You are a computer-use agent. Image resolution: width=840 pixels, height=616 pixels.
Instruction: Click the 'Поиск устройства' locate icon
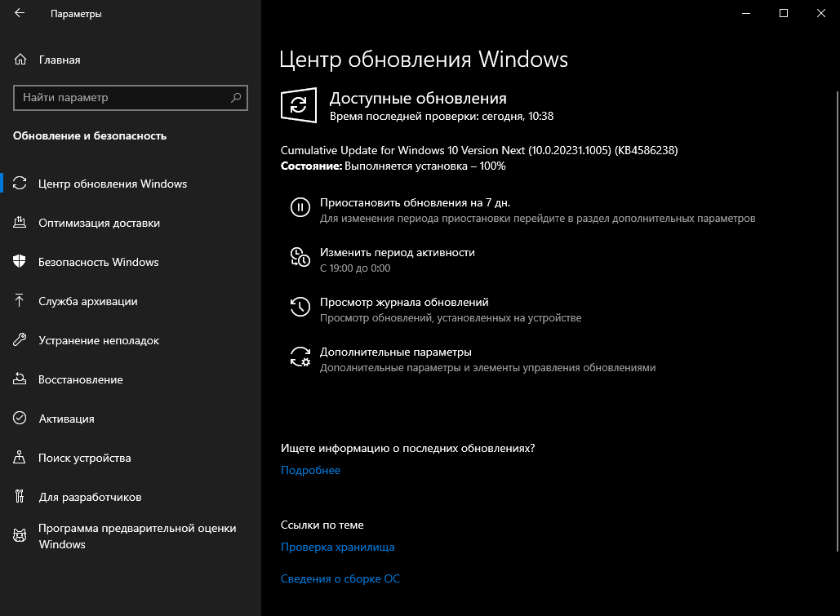pyautogui.click(x=19, y=458)
